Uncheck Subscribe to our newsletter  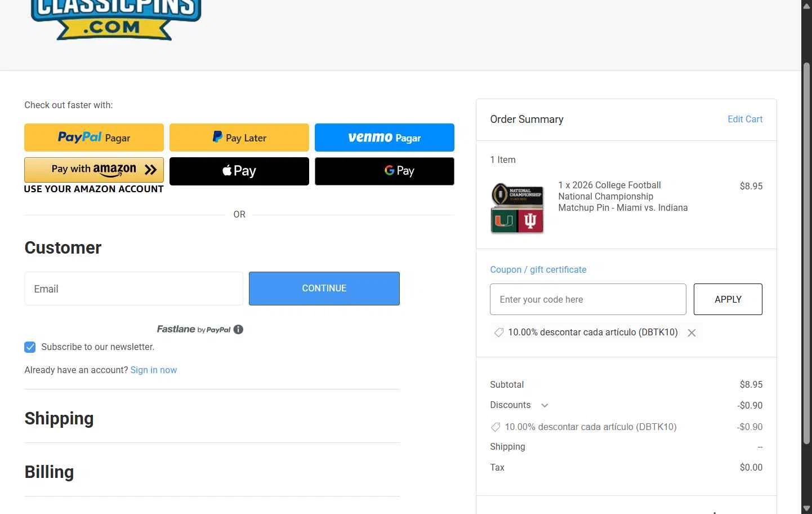tap(30, 347)
